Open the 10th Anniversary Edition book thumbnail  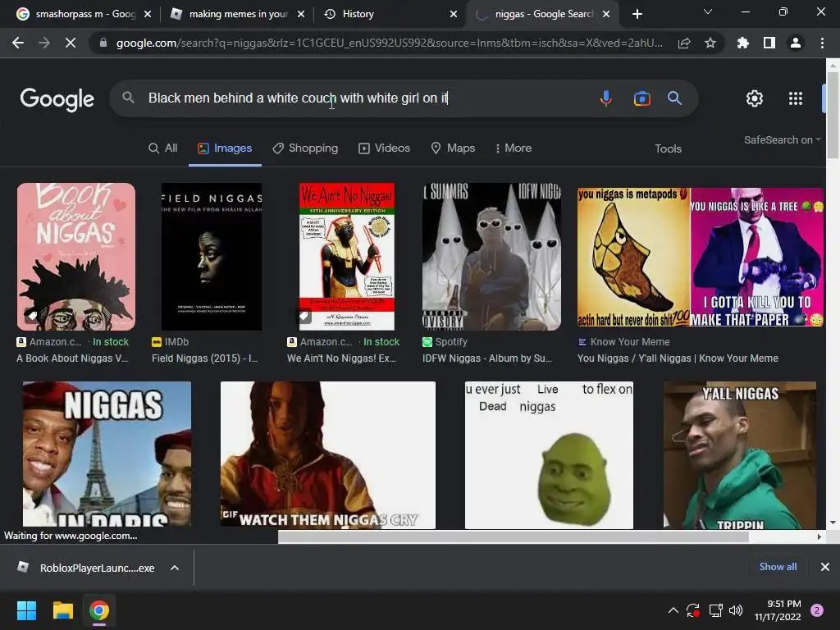click(347, 257)
